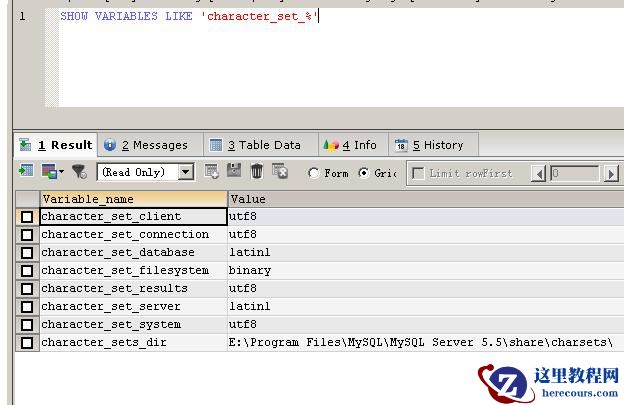Click line number 1 in editor gutter
The width and height of the screenshot is (624, 405).
tap(22, 16)
